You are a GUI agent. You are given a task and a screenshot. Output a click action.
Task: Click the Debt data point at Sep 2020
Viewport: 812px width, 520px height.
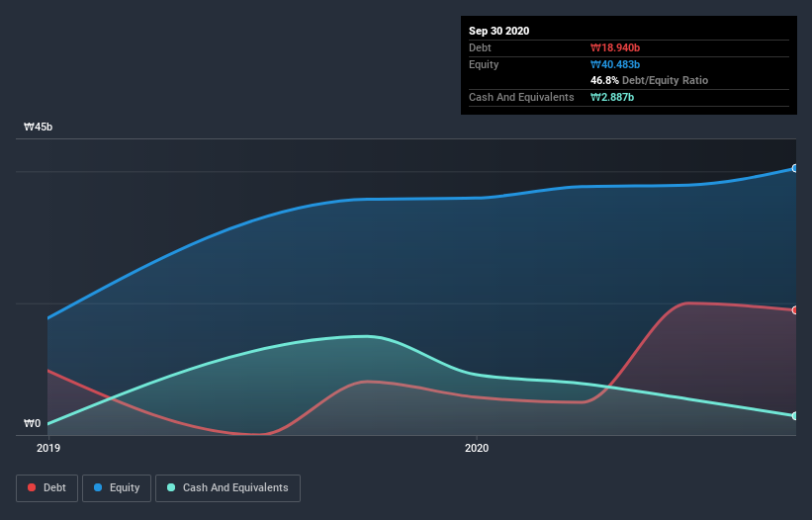coord(795,310)
